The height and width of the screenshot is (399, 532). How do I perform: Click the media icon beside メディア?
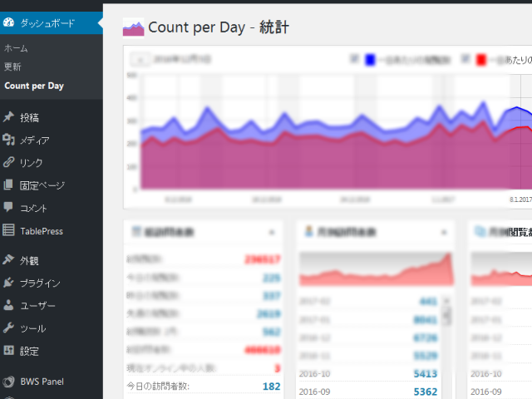tap(8, 140)
